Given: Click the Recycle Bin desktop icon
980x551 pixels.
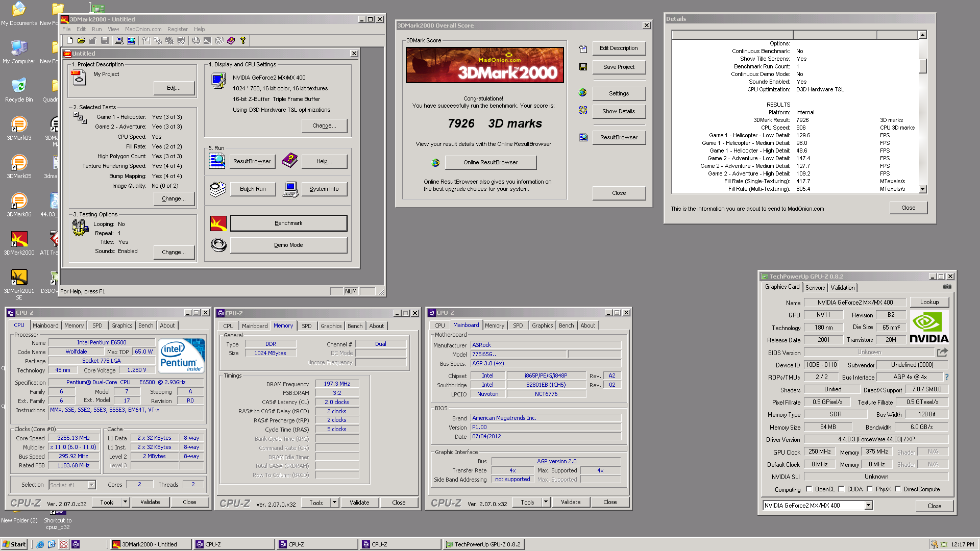Looking at the screenshot, I should [19, 90].
